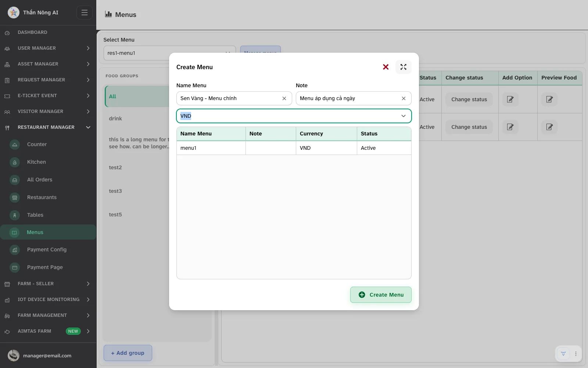The height and width of the screenshot is (368, 588).
Task: Click the Payment Config icon
Action: [x=15, y=250]
